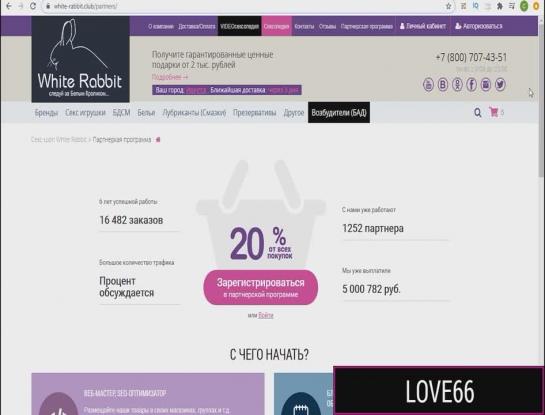Image resolution: width=545 pixels, height=415 pixels.
Task: Click the Зарегистрироваться button
Action: [261, 287]
